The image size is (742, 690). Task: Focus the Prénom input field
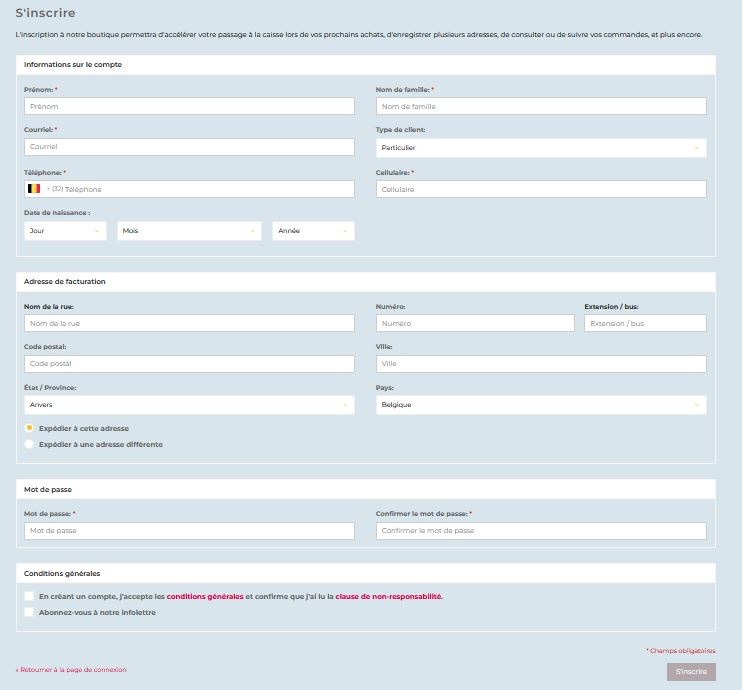pyautogui.click(x=189, y=106)
